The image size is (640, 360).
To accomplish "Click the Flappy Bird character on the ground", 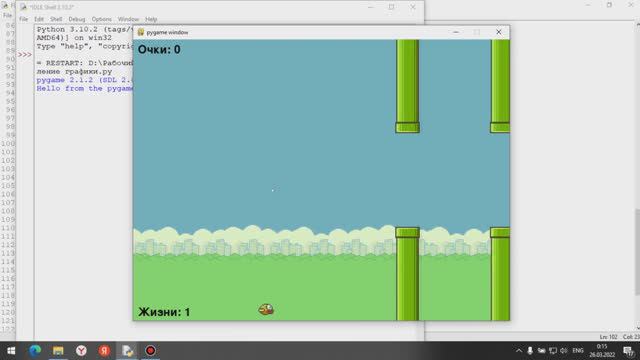I will point(266,309).
